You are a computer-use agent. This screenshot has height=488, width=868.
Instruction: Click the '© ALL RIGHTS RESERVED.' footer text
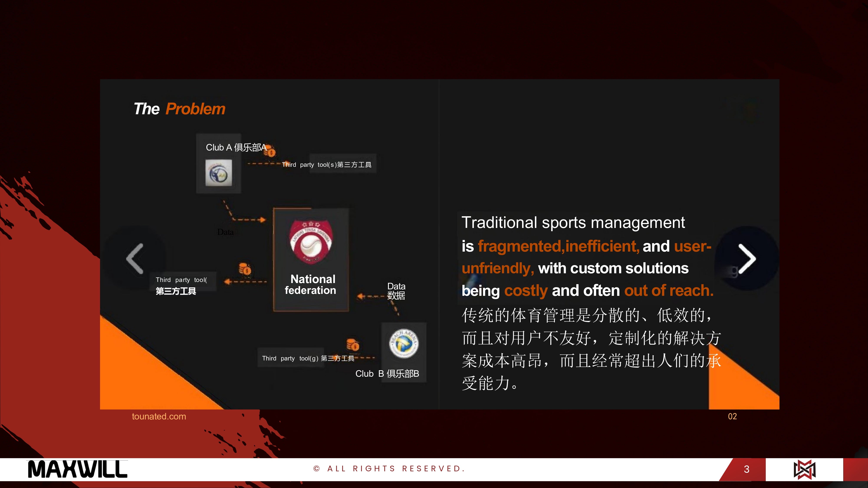click(x=389, y=469)
